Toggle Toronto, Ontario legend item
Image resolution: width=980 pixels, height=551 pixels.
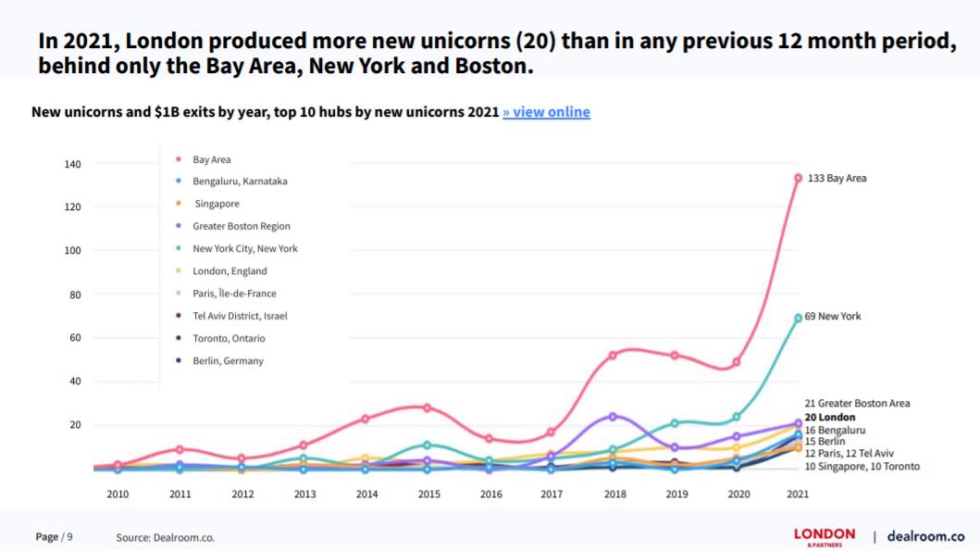tap(229, 339)
